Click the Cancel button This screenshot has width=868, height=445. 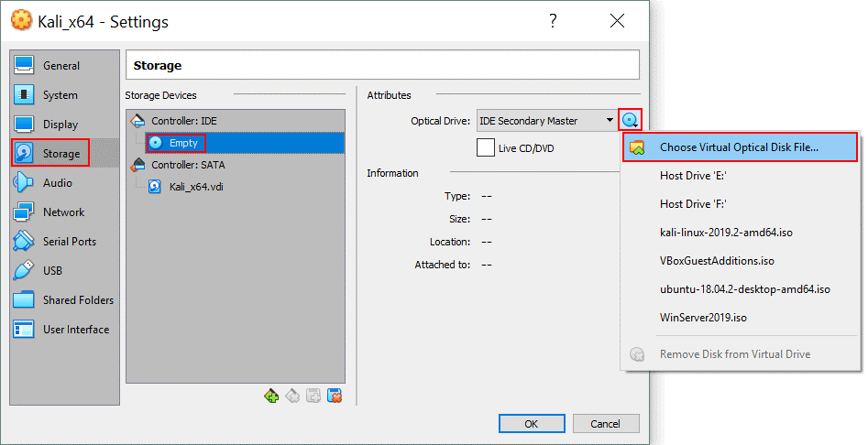click(x=606, y=424)
